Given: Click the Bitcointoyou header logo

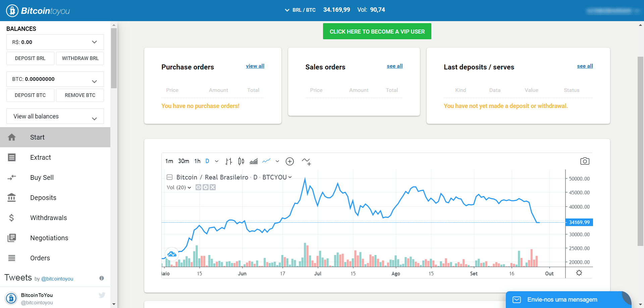Looking at the screenshot, I should 38,11.
